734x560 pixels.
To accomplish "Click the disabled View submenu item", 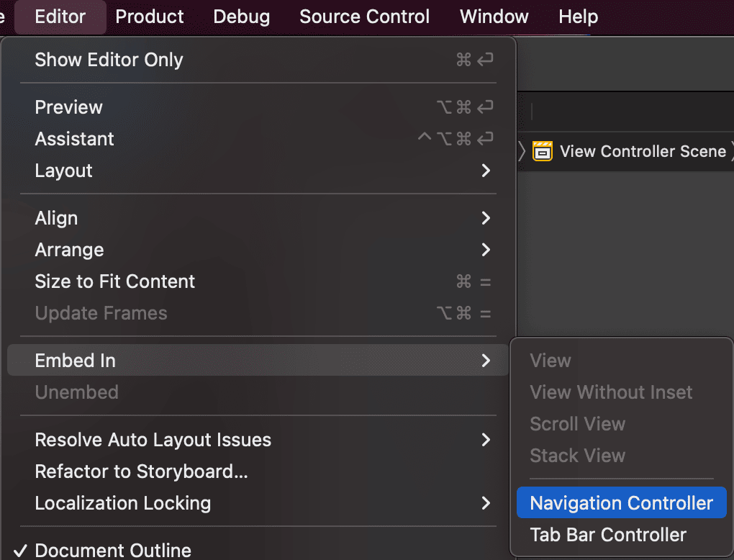I will pos(621,360).
